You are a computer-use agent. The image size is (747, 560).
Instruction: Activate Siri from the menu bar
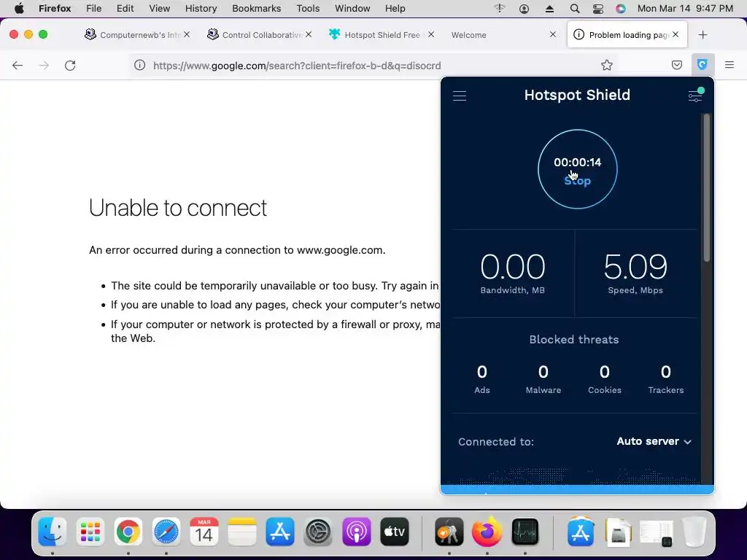[x=620, y=9]
